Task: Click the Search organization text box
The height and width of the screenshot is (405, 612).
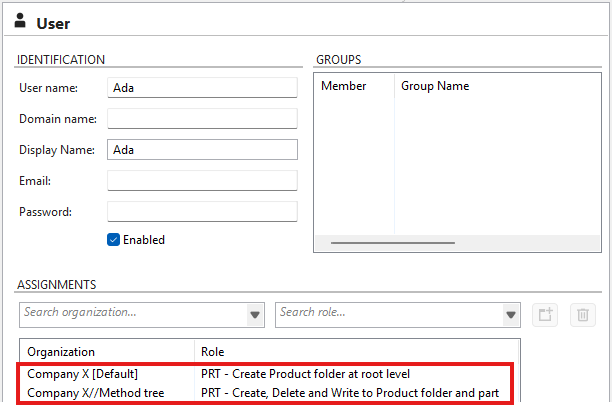Action: pyautogui.click(x=130, y=313)
